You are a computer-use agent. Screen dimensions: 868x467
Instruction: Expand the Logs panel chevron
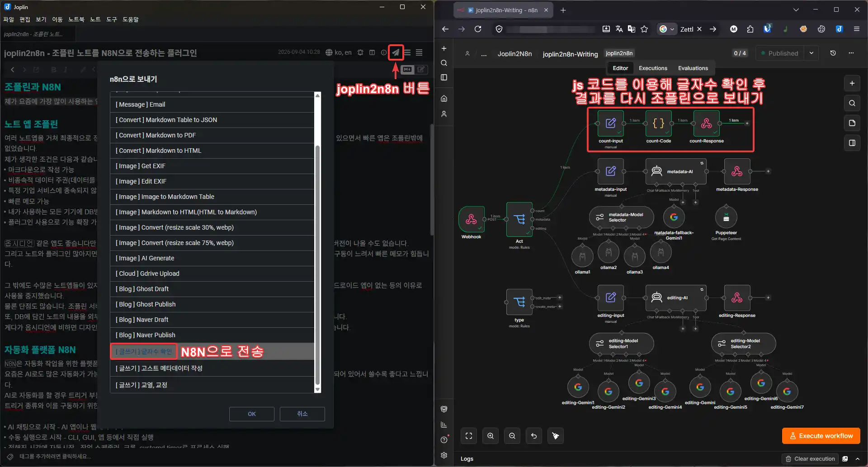click(x=857, y=459)
